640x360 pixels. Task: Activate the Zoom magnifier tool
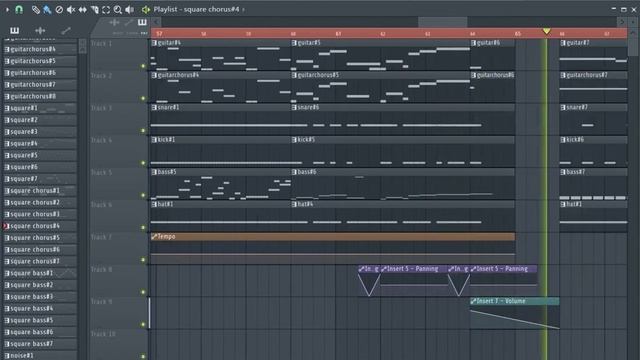pyautogui.click(x=118, y=9)
